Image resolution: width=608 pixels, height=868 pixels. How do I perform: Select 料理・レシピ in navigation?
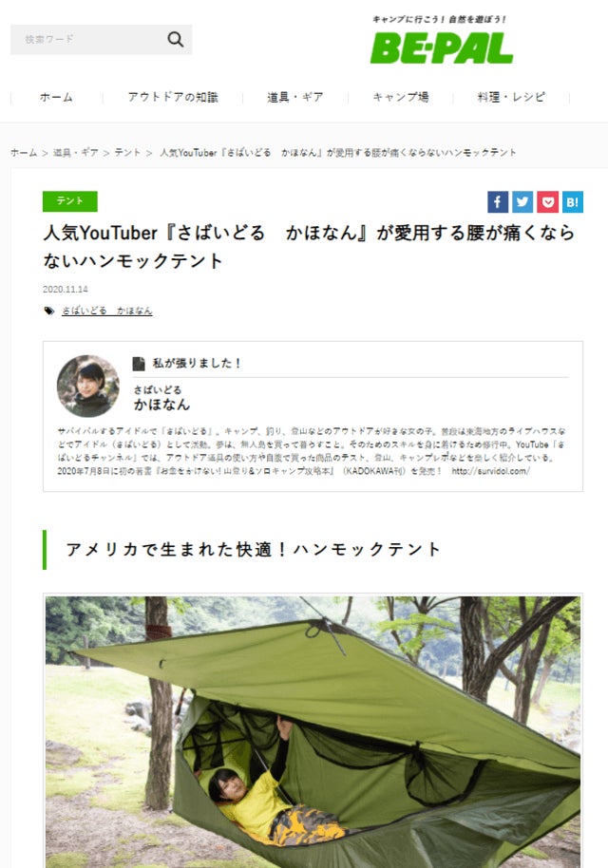[511, 98]
